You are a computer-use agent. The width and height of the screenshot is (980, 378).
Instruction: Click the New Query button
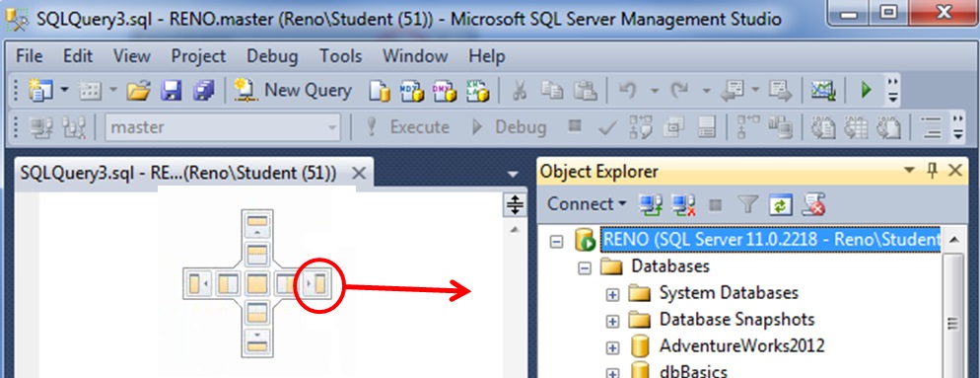(x=293, y=91)
